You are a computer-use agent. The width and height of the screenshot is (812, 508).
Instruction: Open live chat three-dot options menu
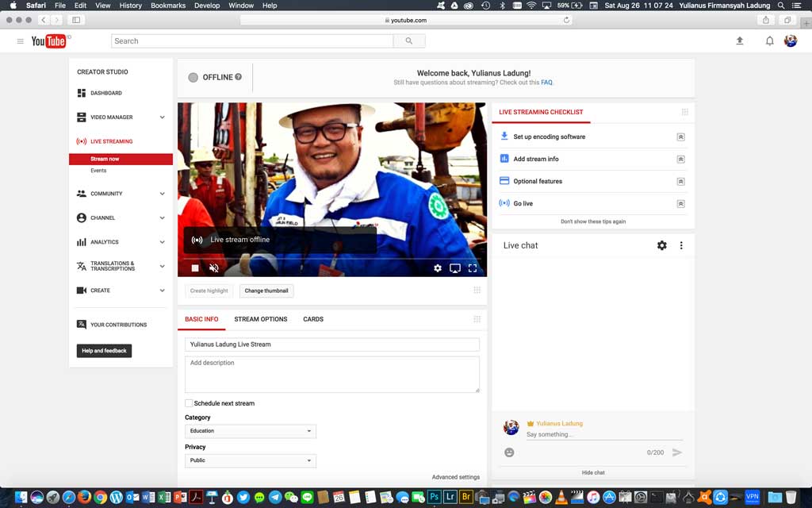pos(681,245)
